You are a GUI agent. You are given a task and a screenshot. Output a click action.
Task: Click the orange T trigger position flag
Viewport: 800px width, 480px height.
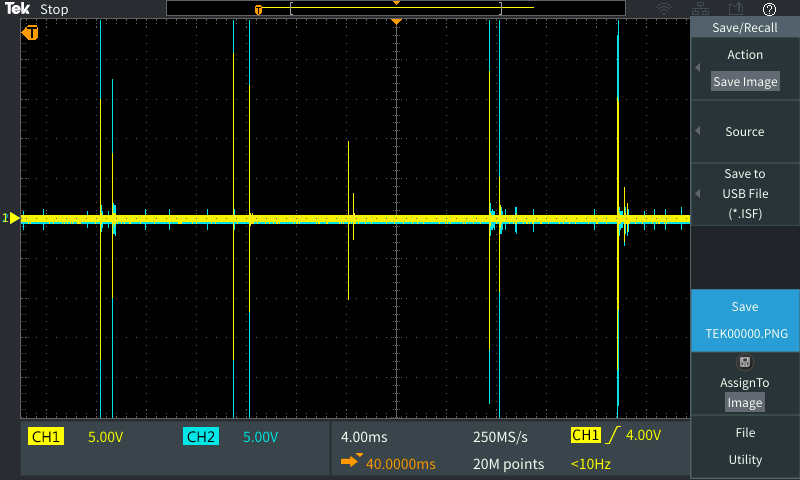(x=30, y=33)
